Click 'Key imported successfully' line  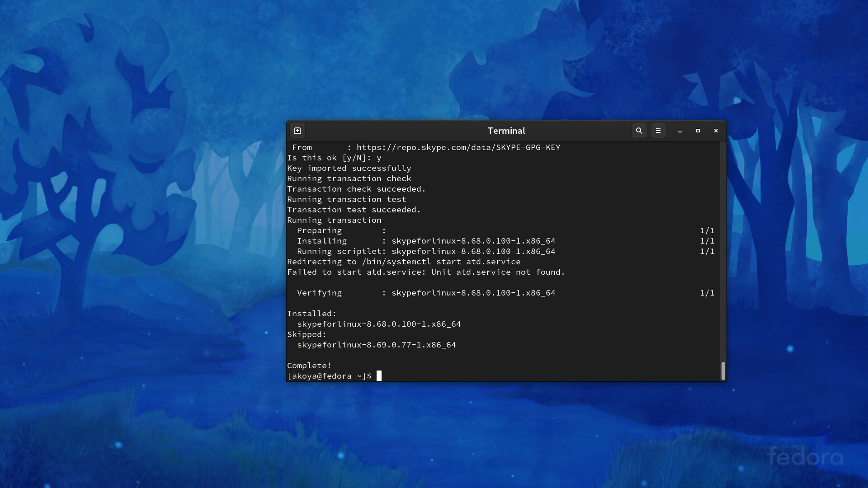pos(349,168)
